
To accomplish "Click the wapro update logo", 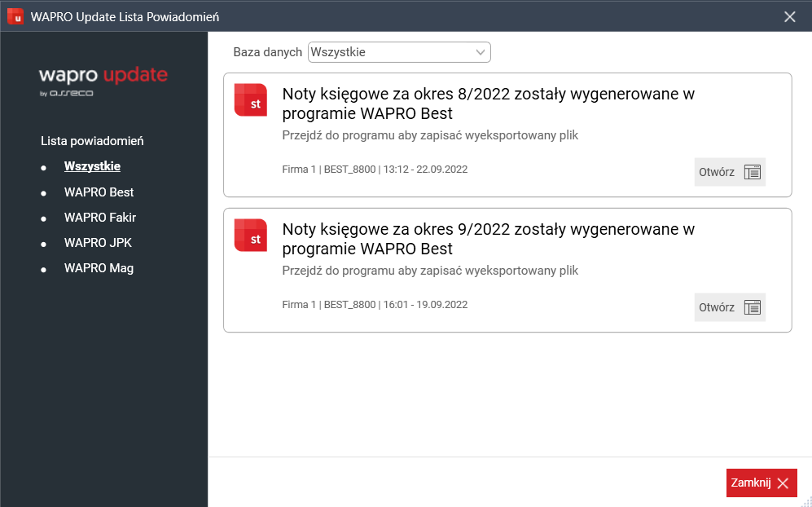I will point(103,82).
